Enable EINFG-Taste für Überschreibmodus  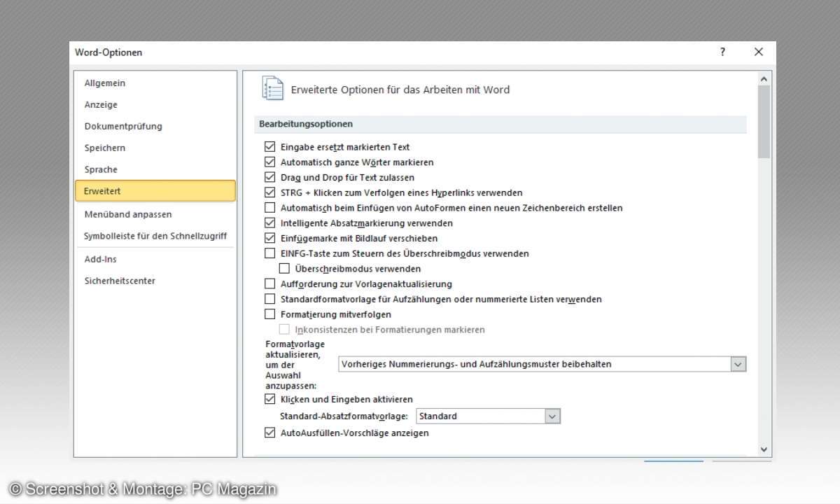tap(269, 253)
